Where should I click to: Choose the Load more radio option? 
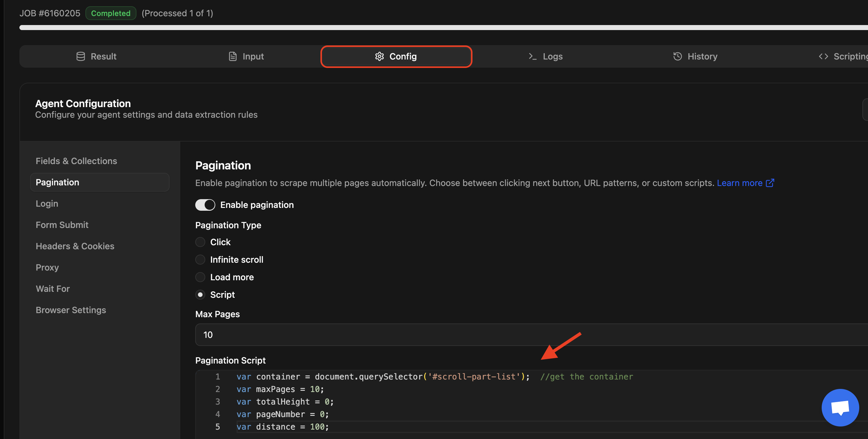[x=200, y=277]
